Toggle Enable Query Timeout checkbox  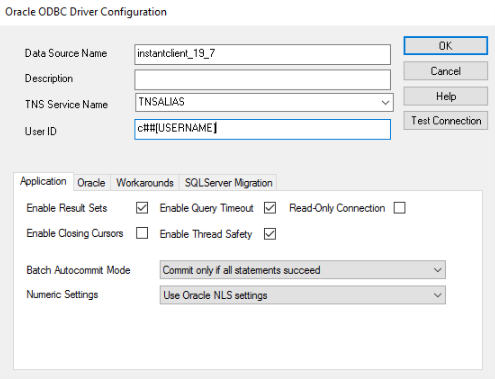[x=270, y=208]
